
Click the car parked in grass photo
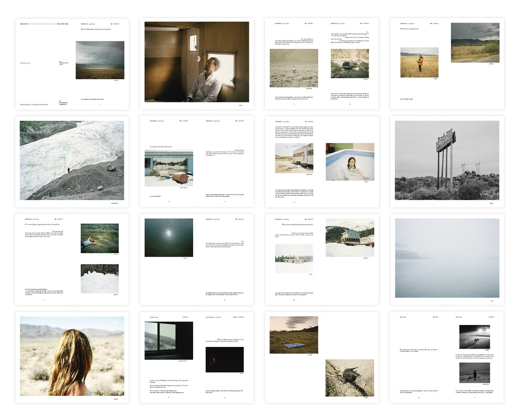pyautogui.click(x=350, y=64)
